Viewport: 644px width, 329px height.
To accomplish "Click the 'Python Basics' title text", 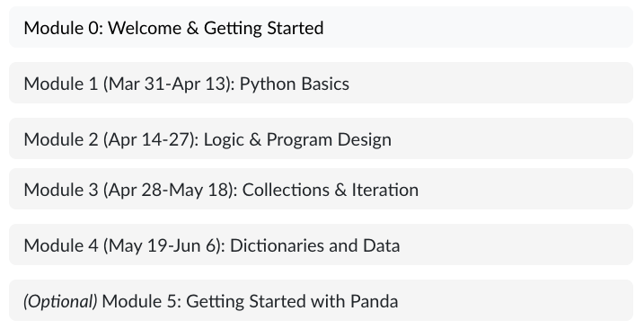I will pos(295,84).
